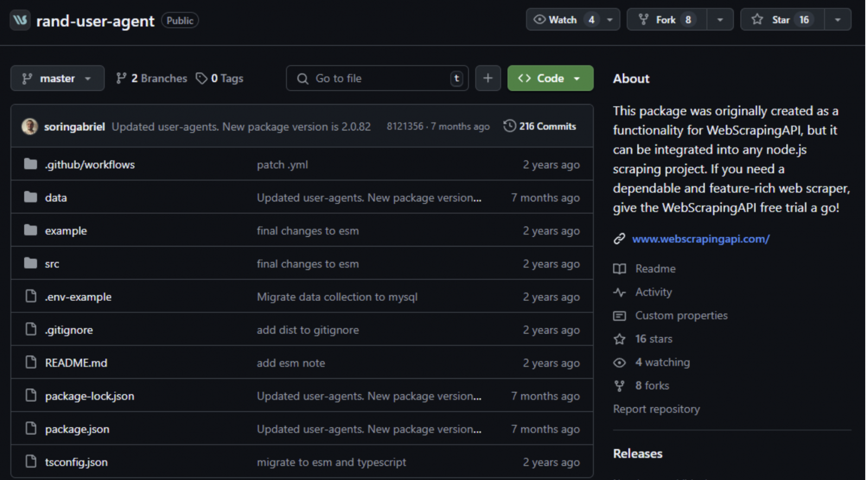Open the 8 forks link
868x480 pixels.
click(652, 386)
